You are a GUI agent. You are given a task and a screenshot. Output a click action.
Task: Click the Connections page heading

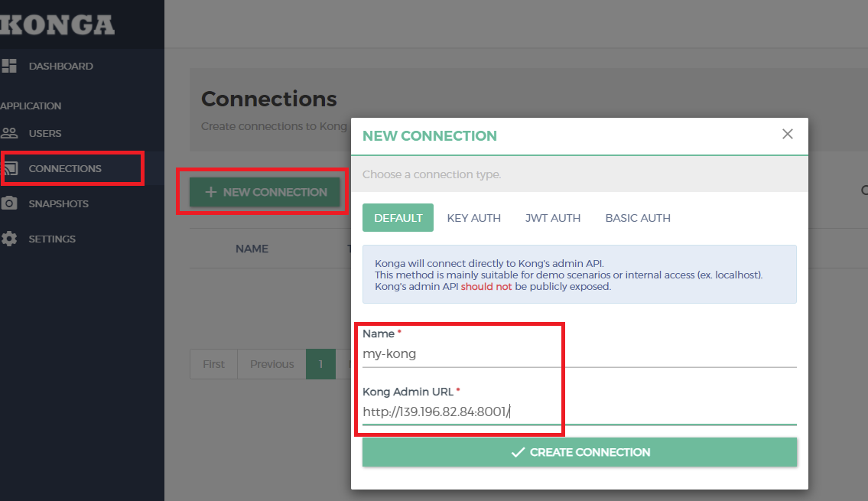269,99
